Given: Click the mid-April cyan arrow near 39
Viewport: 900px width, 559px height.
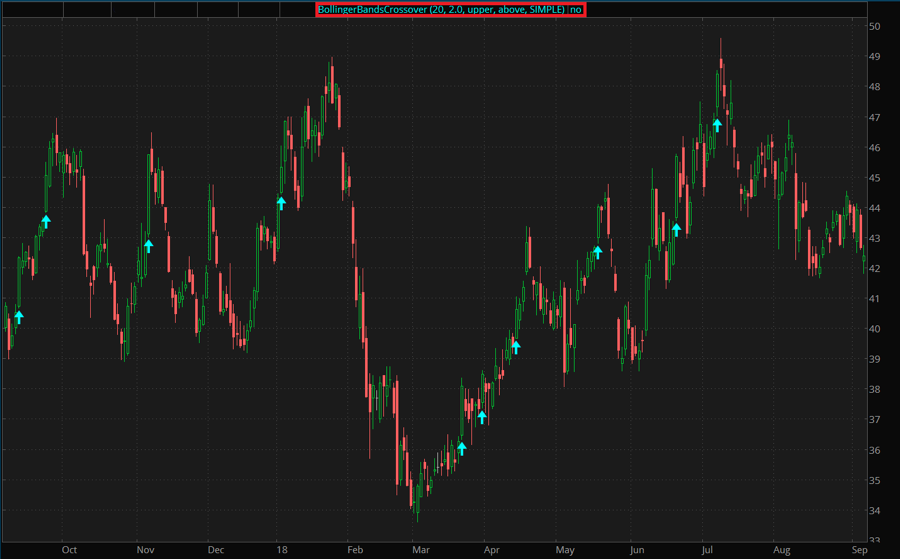Looking at the screenshot, I should coord(516,347).
